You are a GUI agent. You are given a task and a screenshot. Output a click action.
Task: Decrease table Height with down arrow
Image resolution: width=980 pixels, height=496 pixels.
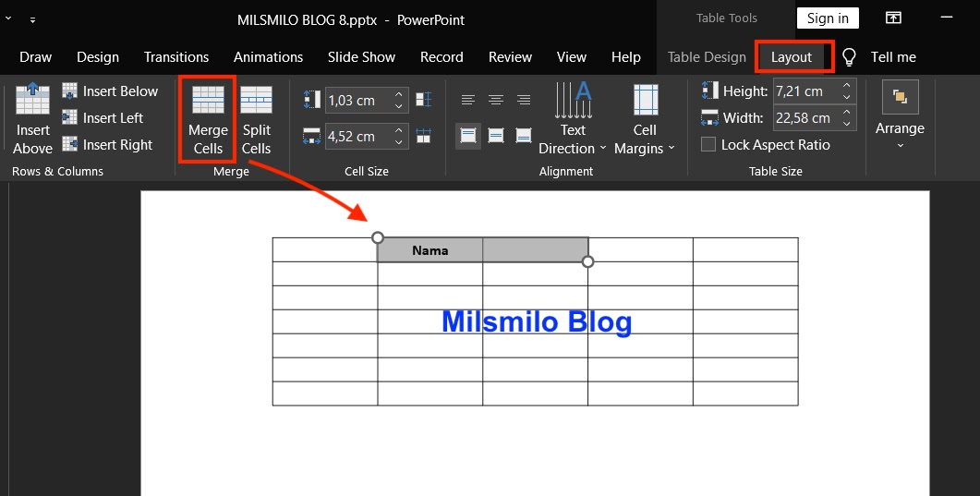(x=847, y=98)
